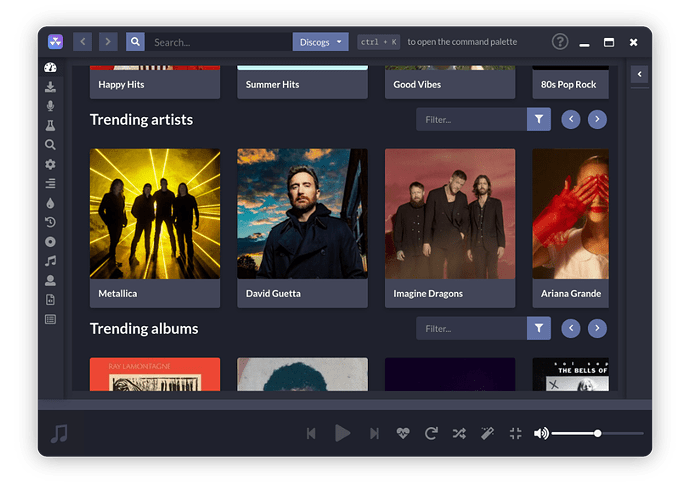Apply the Trending albums filter button
Viewport: 690px width, 482px height.
[539, 328]
